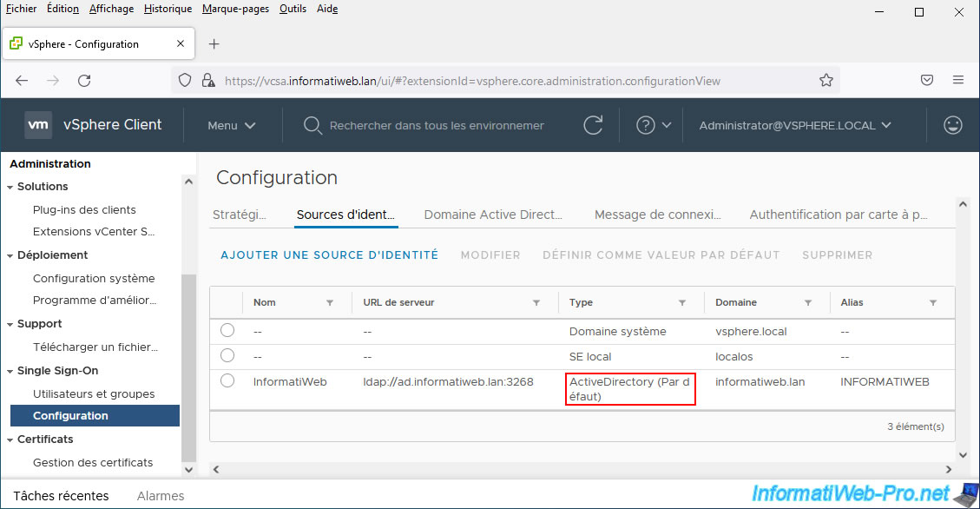Select the InformatiWeb identity source radio
Viewport: 980px width, 509px height.
(x=227, y=380)
